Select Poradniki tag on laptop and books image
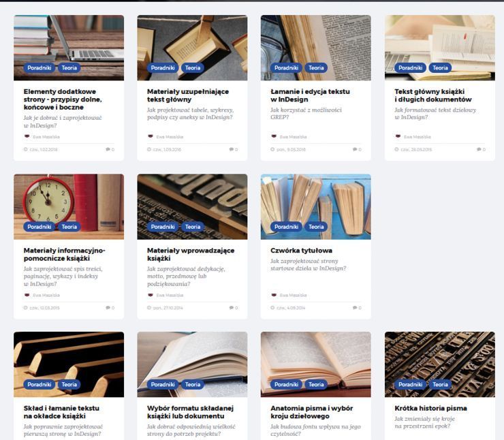The image size is (504, 440). 40,68
